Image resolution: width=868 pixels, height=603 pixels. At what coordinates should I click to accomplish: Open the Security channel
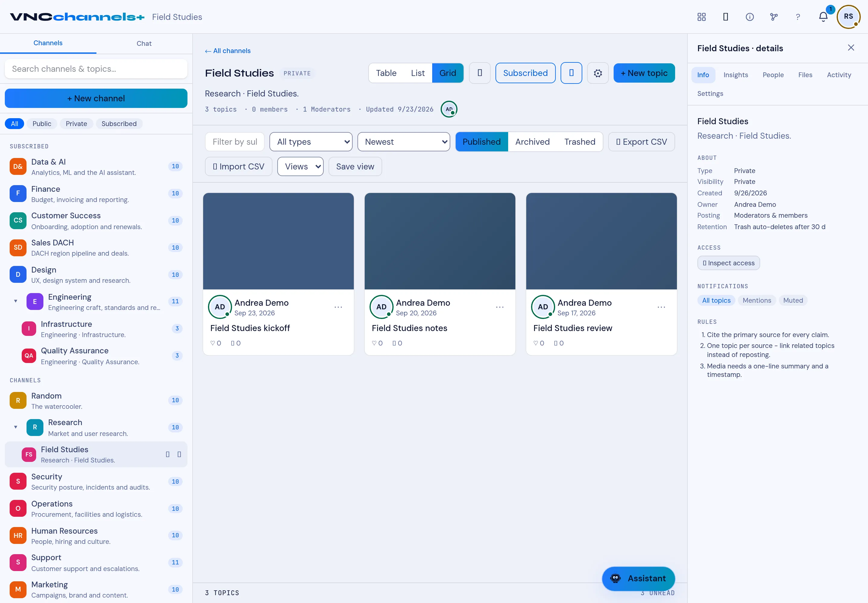point(96,481)
